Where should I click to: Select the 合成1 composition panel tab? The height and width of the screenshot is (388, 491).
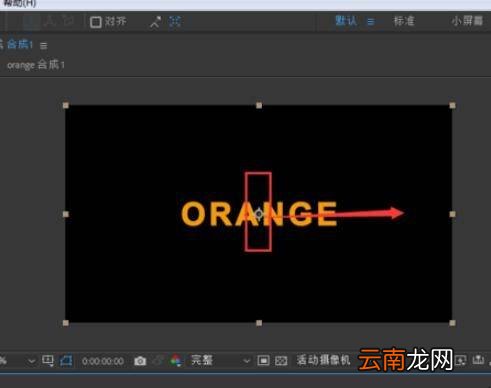(x=19, y=44)
